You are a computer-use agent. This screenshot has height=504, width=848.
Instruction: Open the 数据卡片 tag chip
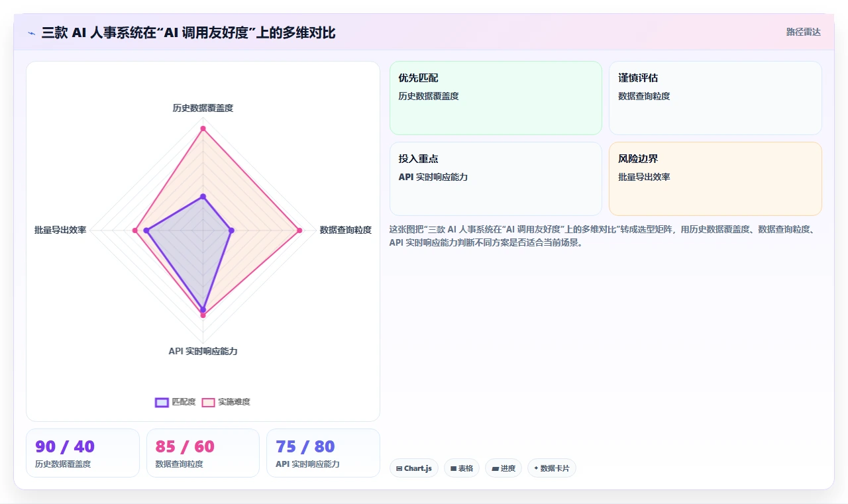point(552,468)
